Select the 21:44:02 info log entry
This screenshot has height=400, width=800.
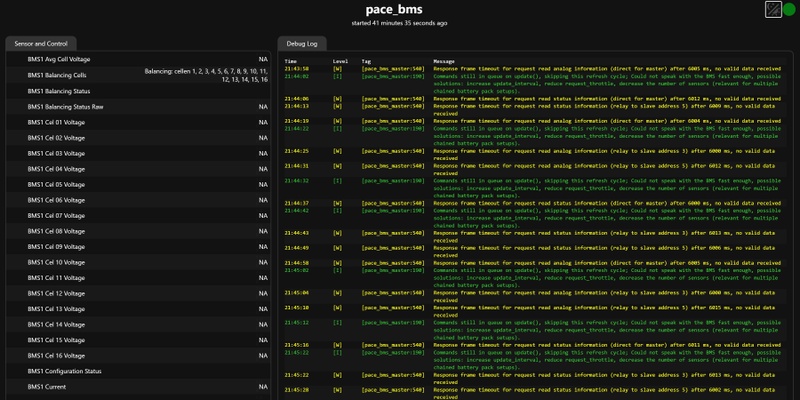tap(534, 84)
